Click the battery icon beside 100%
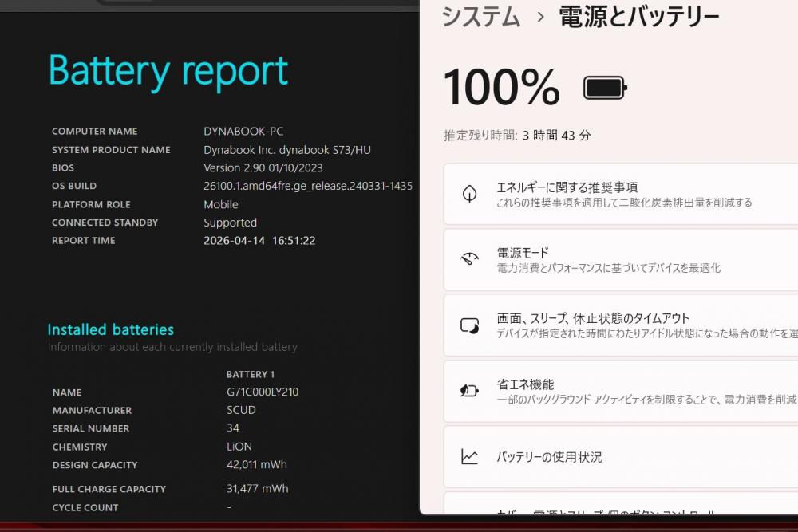Screen dimensions: 798x532 (605, 88)
